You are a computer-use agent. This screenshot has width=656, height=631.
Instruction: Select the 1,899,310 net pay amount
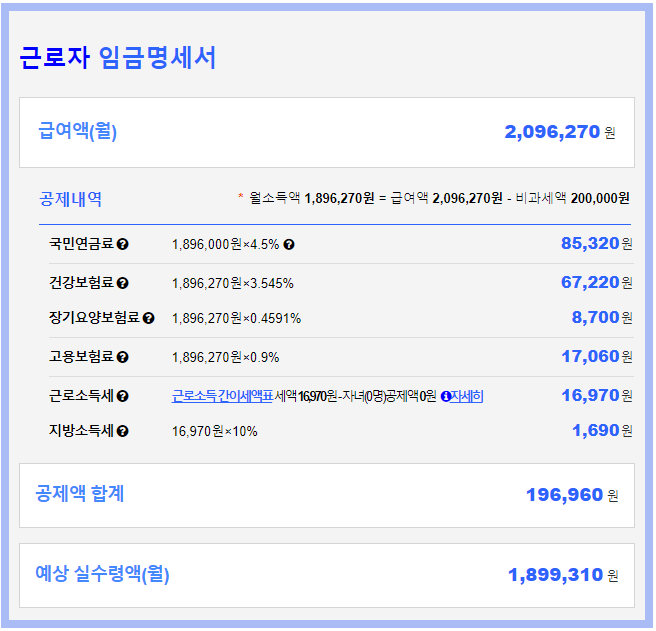[555, 576]
